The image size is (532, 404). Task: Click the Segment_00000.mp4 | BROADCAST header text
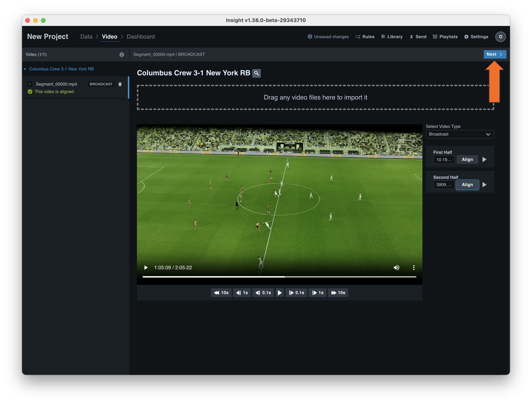click(x=169, y=55)
